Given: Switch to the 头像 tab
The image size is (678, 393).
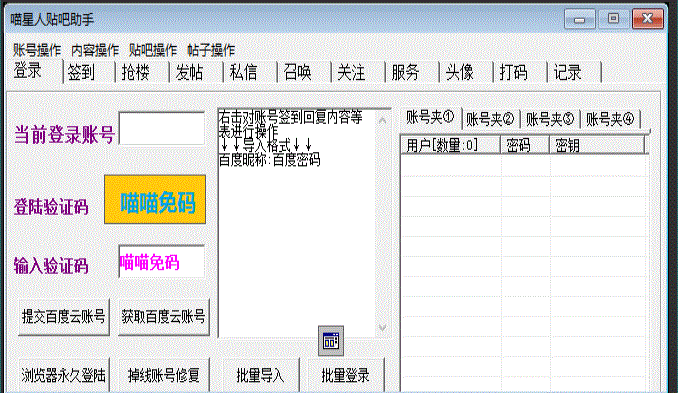Looking at the screenshot, I should tap(467, 72).
